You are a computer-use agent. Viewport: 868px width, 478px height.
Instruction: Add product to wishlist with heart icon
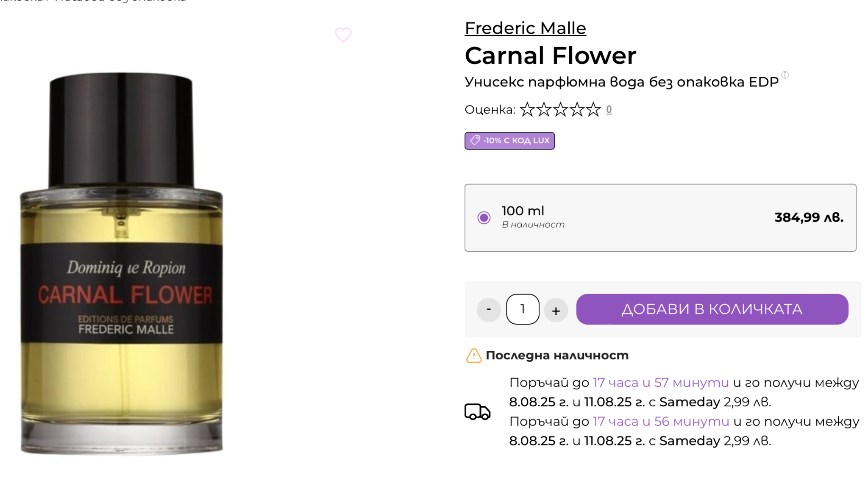[x=343, y=35]
